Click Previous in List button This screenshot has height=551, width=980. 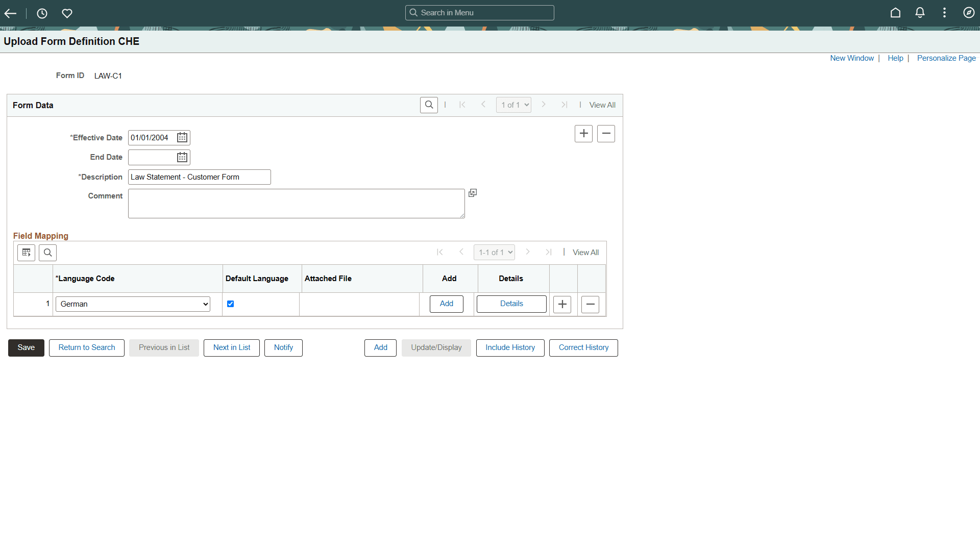point(164,348)
